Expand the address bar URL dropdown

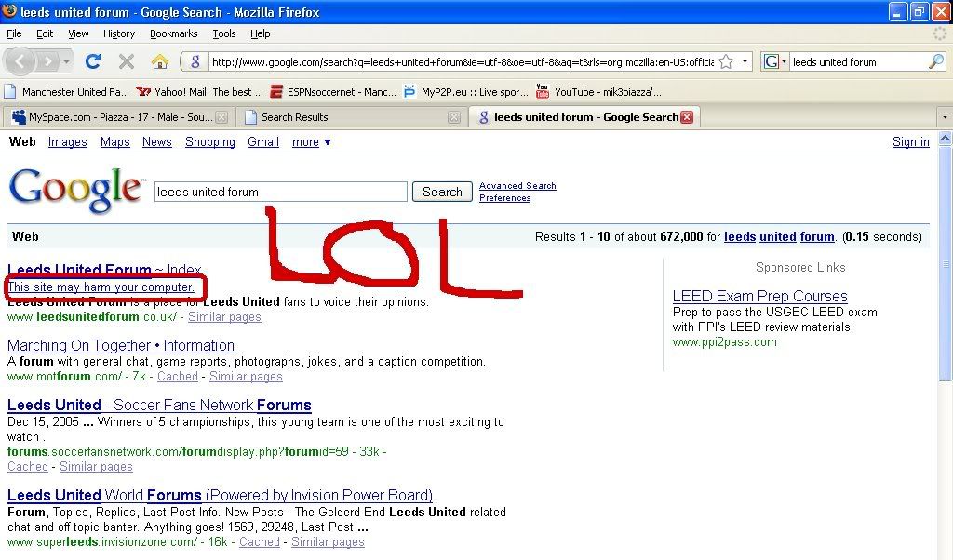pyautogui.click(x=745, y=61)
